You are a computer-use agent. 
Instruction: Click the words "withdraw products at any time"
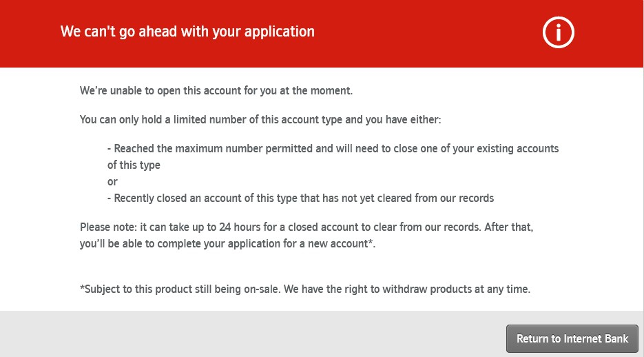coord(456,289)
